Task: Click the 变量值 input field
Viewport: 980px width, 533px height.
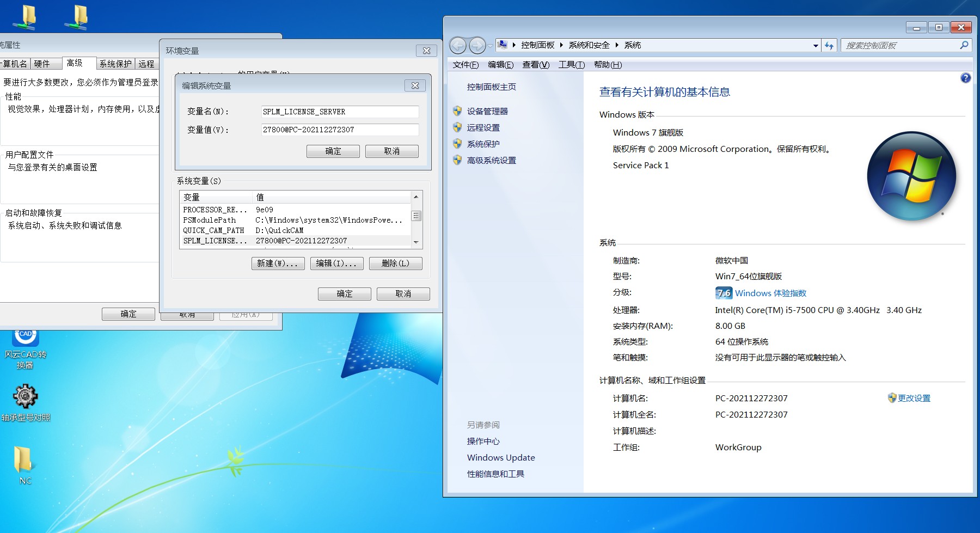Action: pyautogui.click(x=340, y=130)
